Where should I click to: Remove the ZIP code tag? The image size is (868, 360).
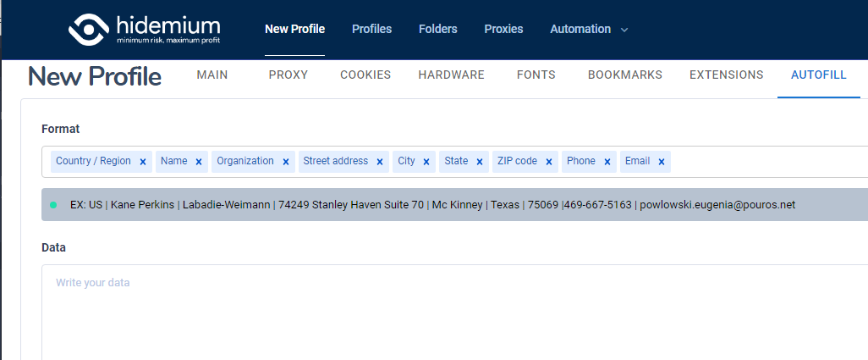pyautogui.click(x=549, y=162)
